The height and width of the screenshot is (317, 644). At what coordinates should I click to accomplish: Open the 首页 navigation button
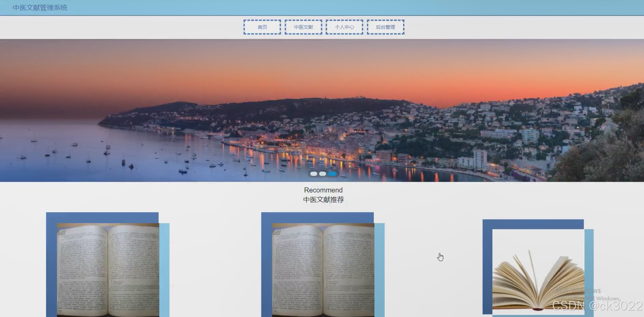[x=262, y=27]
